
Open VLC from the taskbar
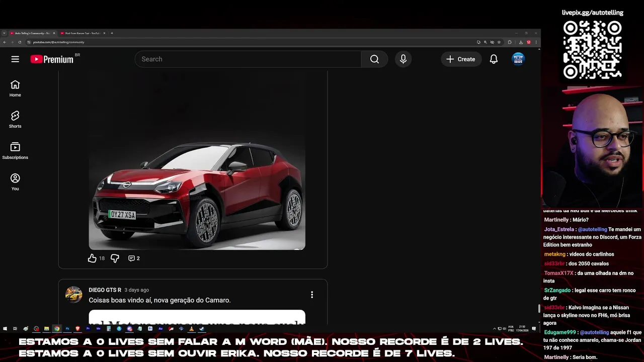[x=191, y=329]
